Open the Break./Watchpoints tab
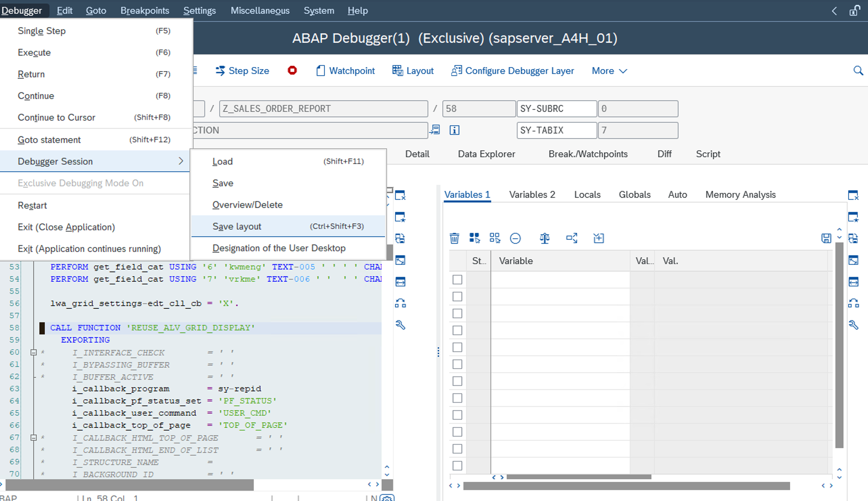Image resolution: width=868 pixels, height=501 pixels. 588,154
